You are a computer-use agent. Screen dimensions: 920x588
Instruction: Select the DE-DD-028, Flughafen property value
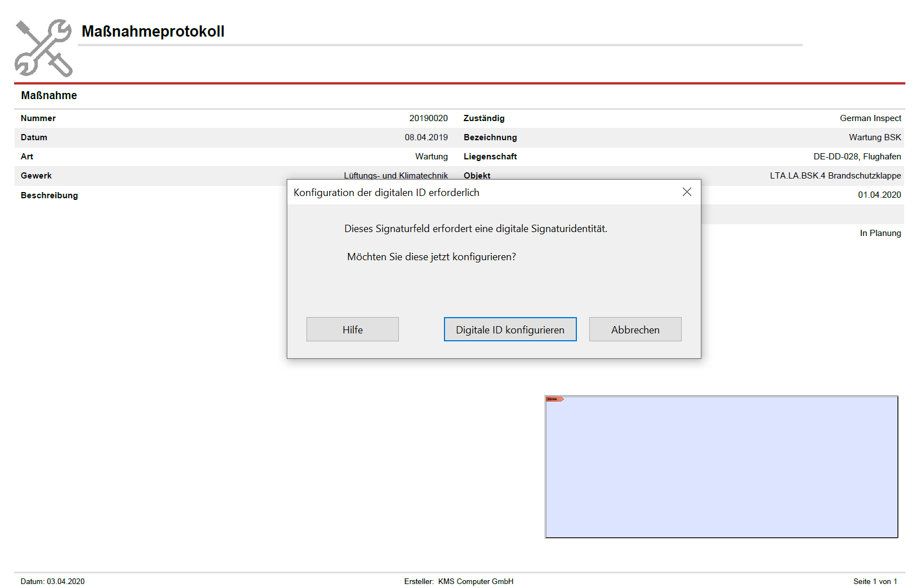tap(857, 157)
